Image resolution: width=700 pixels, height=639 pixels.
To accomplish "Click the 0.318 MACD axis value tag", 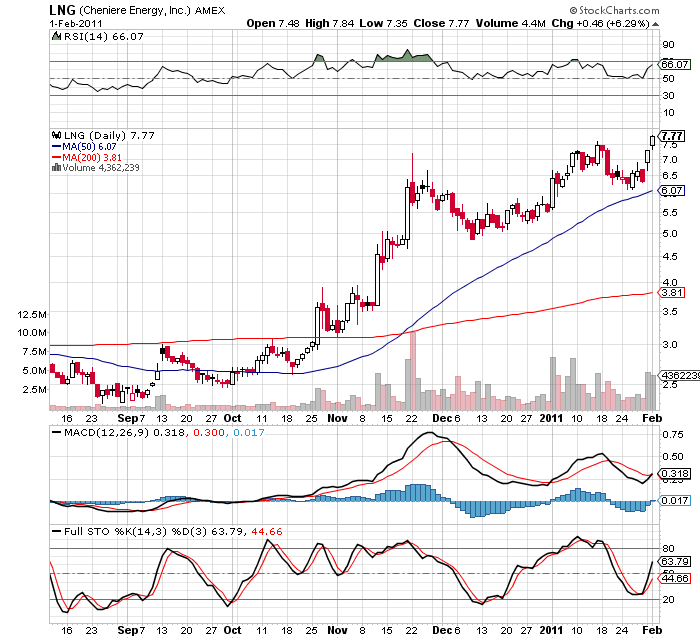I will [674, 473].
